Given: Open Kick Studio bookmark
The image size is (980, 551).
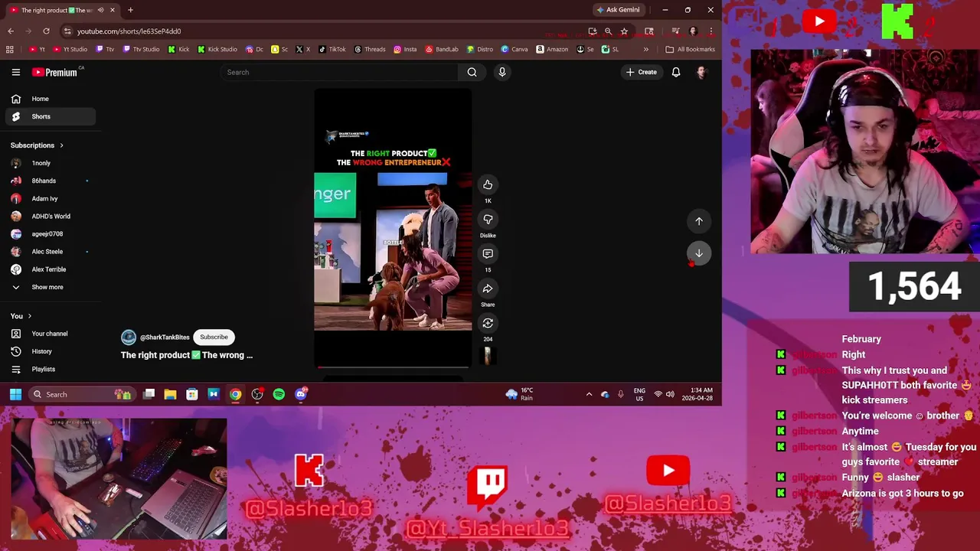Looking at the screenshot, I should [217, 49].
